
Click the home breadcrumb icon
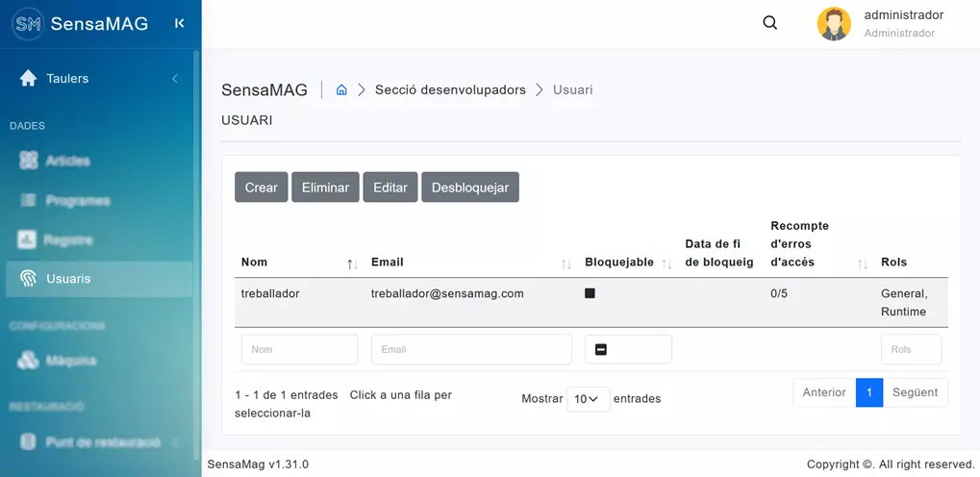341,90
